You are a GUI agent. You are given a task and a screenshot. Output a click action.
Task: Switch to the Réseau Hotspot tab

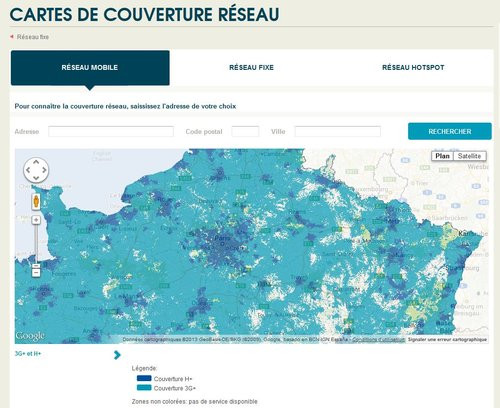tap(413, 68)
